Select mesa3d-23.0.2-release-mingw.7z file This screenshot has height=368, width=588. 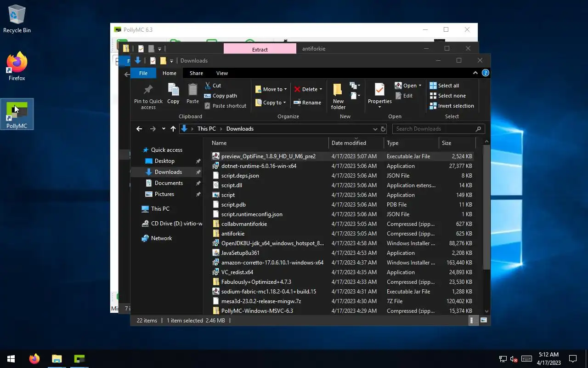[x=261, y=301]
